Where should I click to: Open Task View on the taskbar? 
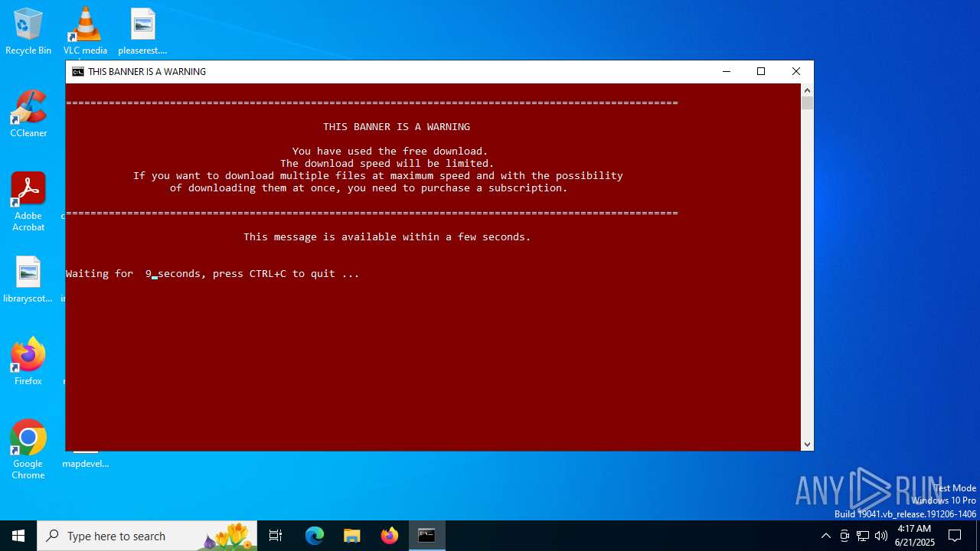276,536
